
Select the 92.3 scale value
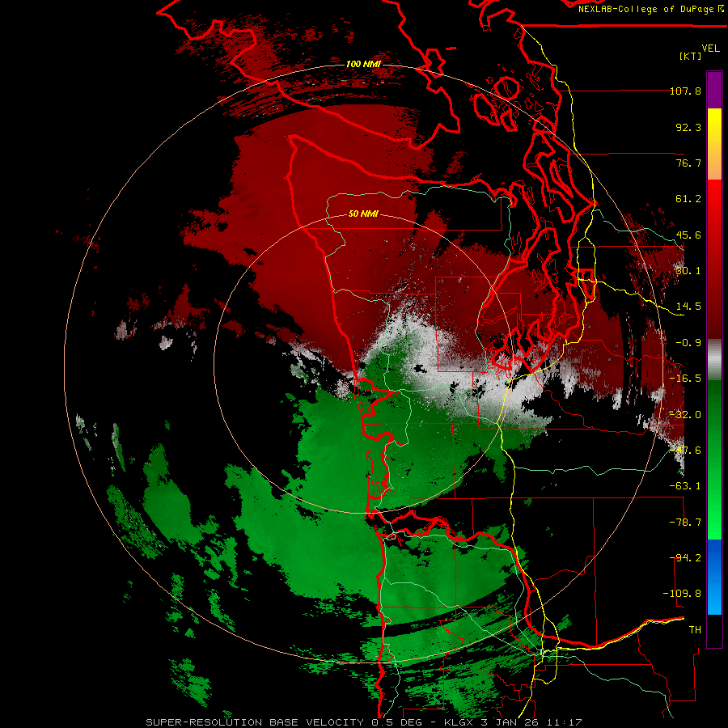tap(688, 127)
